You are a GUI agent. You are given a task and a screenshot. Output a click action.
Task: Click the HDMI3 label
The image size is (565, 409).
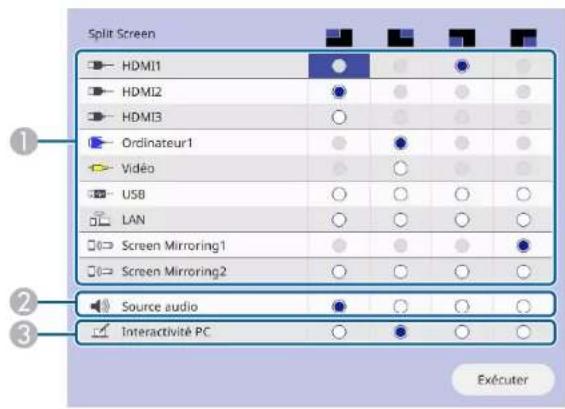click(142, 117)
